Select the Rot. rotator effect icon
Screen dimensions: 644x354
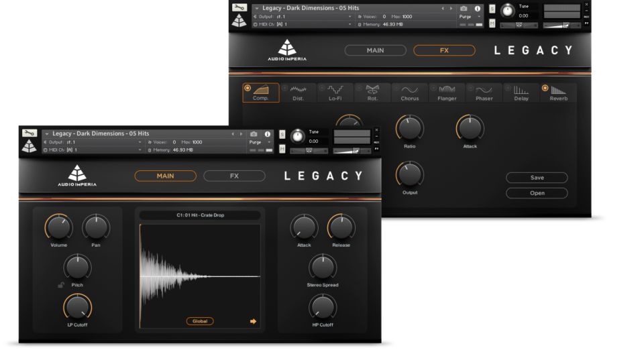(x=372, y=90)
